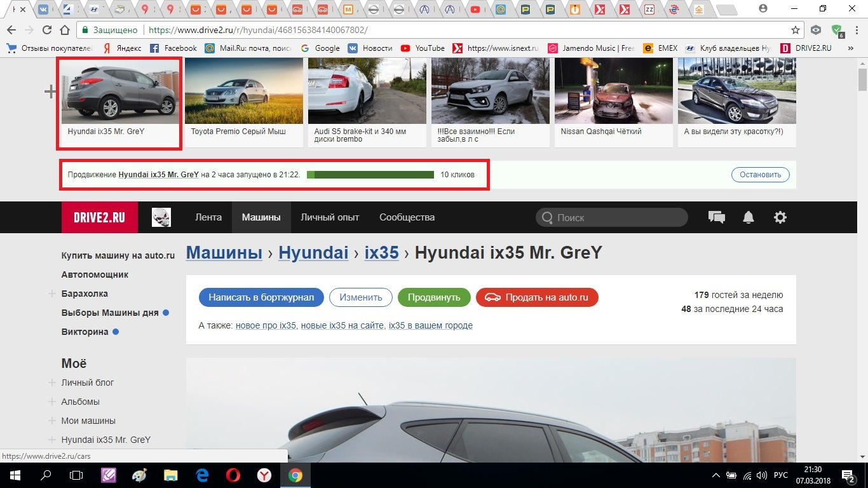Open Task View in taskbar
The image size is (868, 488).
pos(76,475)
